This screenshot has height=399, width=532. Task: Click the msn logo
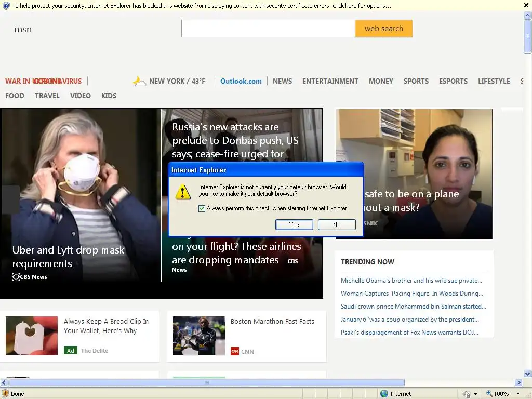(23, 29)
